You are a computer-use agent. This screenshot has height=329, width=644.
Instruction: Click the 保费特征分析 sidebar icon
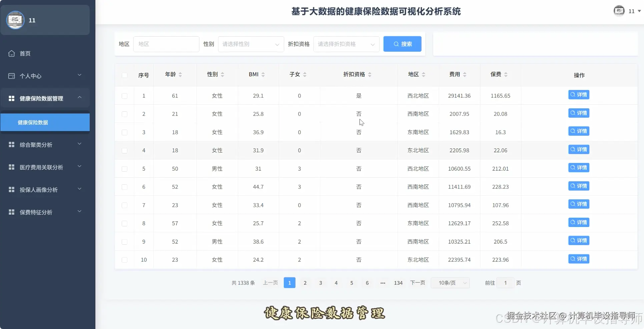pyautogui.click(x=11, y=212)
